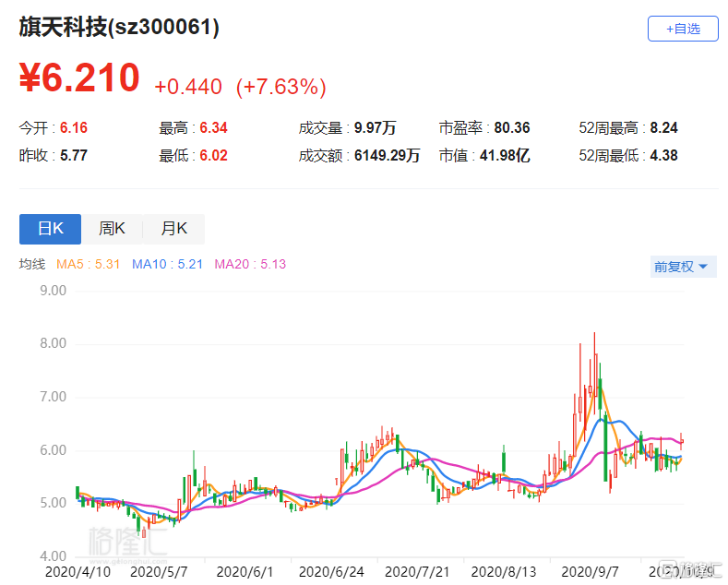Click the 均线 label
The image size is (728, 585).
point(32,264)
